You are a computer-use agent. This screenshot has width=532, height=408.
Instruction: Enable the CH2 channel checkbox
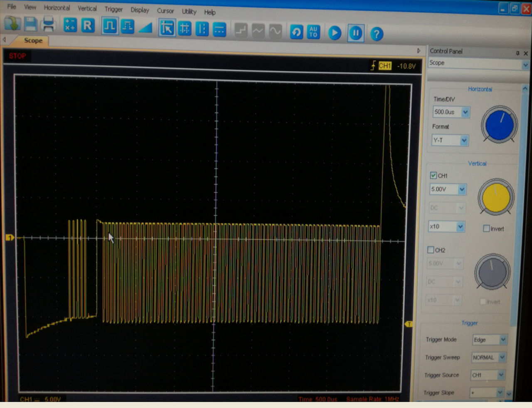coord(431,250)
